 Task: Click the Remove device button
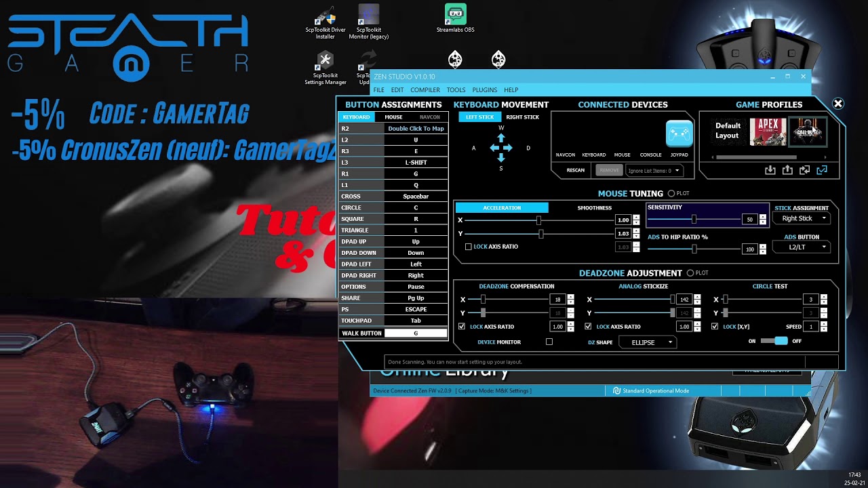click(x=609, y=171)
